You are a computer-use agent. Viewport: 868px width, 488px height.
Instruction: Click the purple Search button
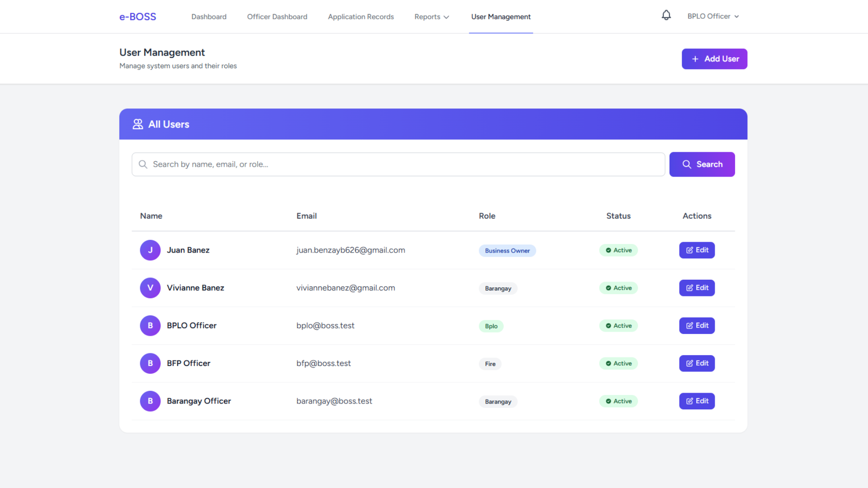702,164
